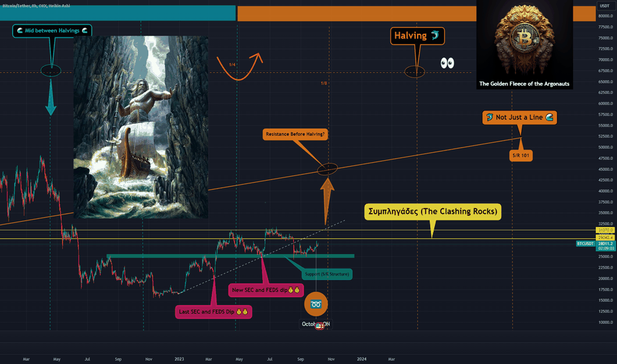Click the 'Resistance Before Halving?' label

click(x=295, y=134)
